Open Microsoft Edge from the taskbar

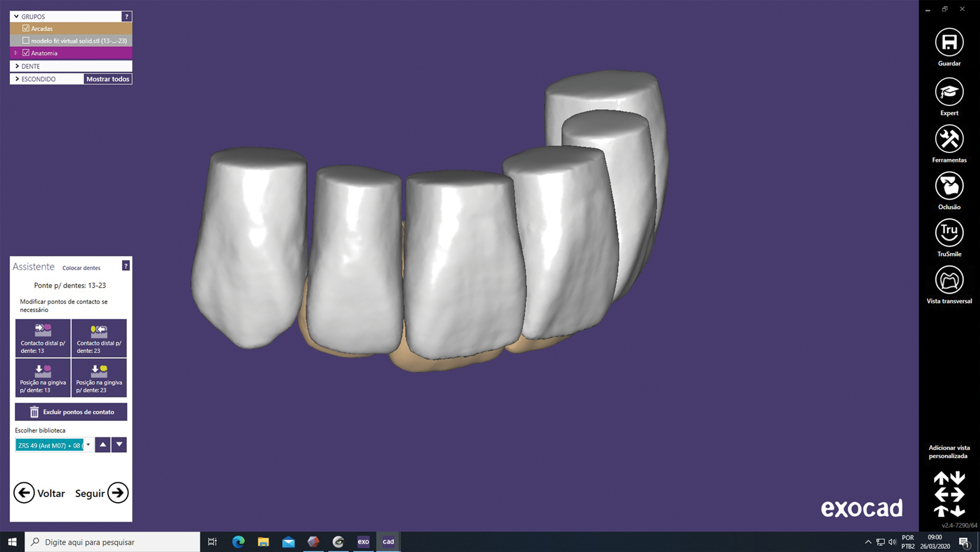pos(238,542)
